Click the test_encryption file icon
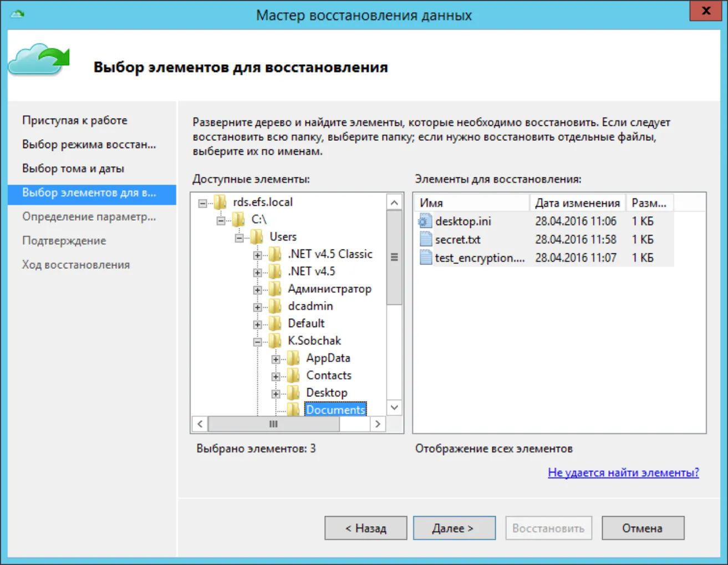Screen dimensions: 728x565 (425, 258)
